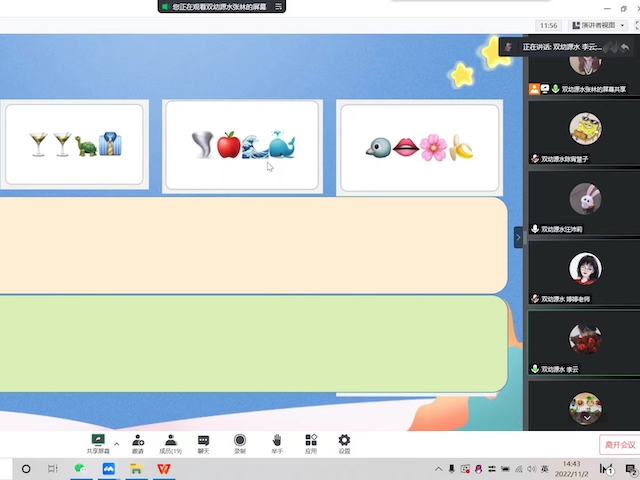Expand the share screen options arrow
Image resolution: width=640 pixels, height=480 pixels.
(x=117, y=444)
